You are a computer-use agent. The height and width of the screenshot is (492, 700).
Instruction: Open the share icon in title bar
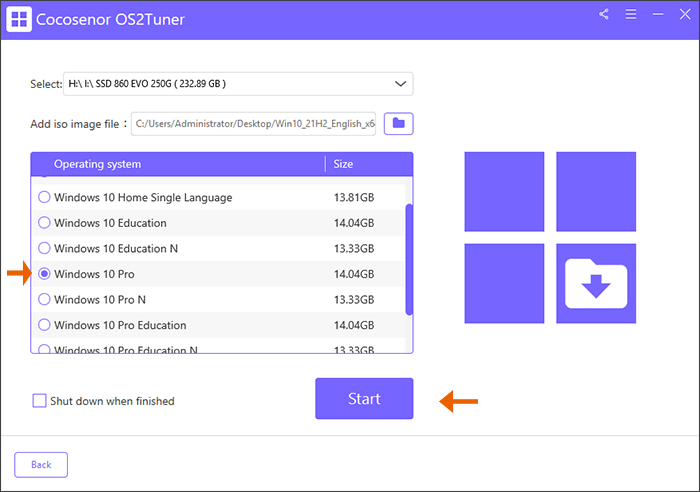click(x=604, y=14)
